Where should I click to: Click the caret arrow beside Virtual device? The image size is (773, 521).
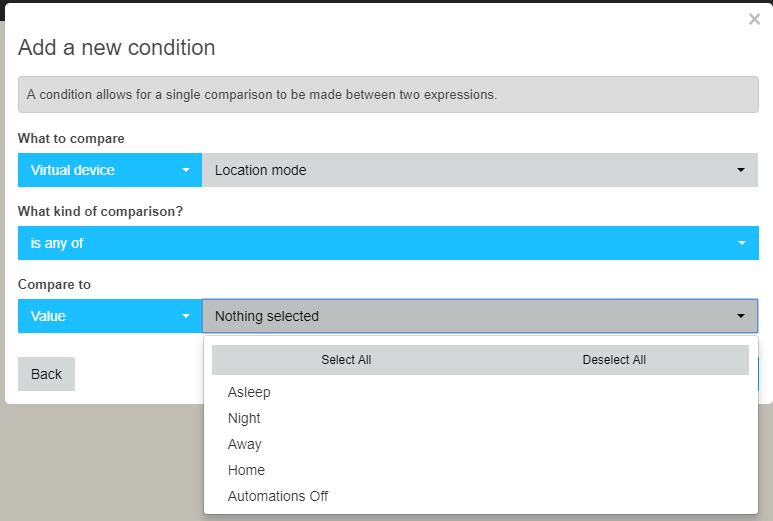point(186,170)
